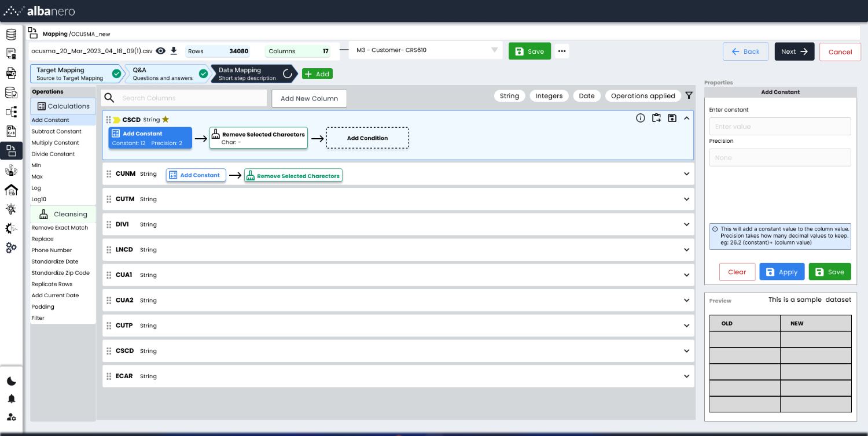Toggle the Date type filter chip
This screenshot has width=868, height=436.
tap(587, 96)
